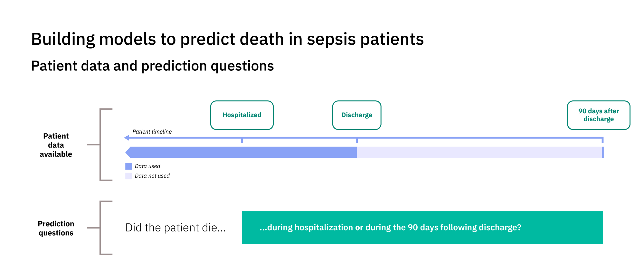Click the Data used legend label

tap(147, 166)
